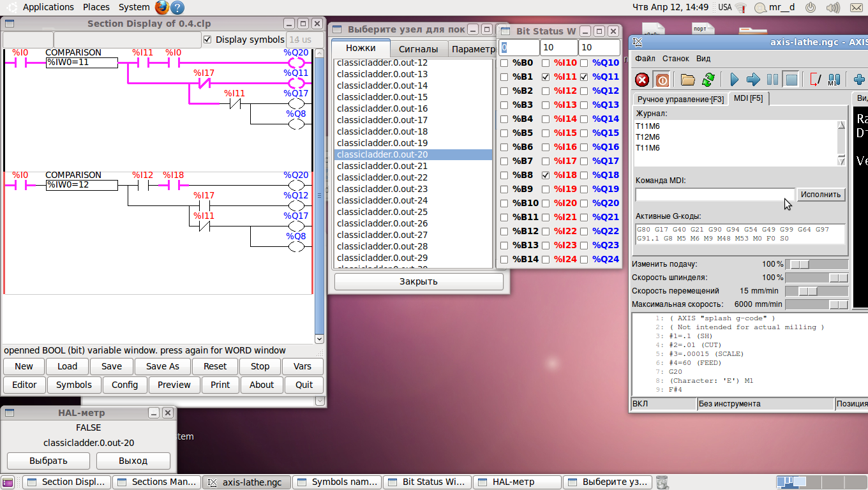Check the %B8 bit checkbox
The image size is (868, 490).
pos(504,175)
